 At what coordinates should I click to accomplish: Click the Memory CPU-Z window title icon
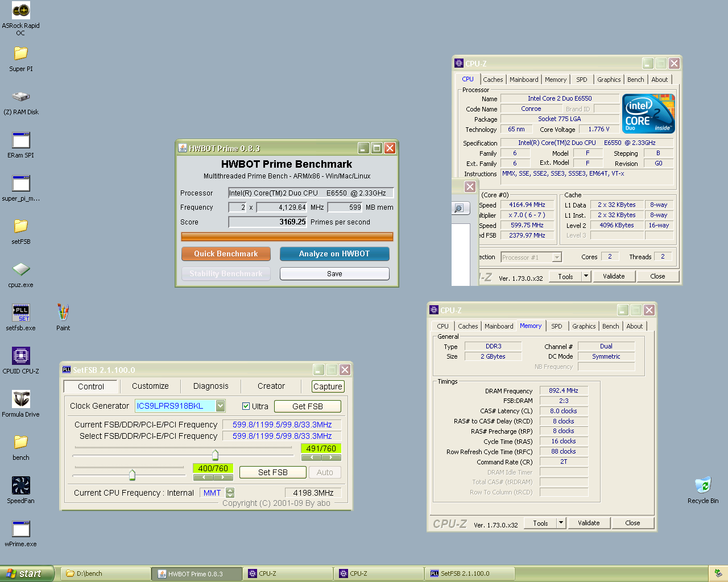click(x=434, y=310)
